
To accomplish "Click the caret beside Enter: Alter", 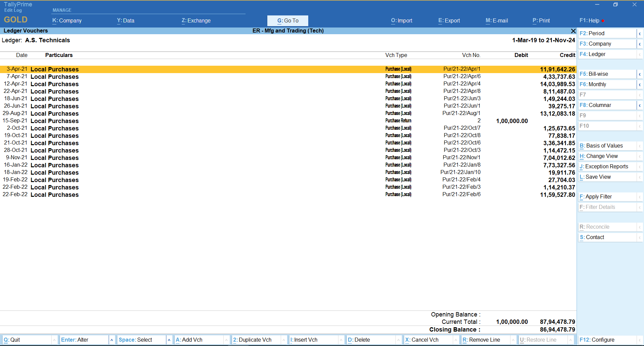I will pyautogui.click(x=112, y=340).
